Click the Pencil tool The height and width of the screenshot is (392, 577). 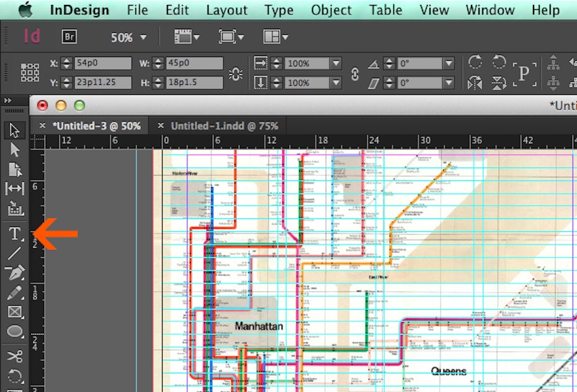15,292
